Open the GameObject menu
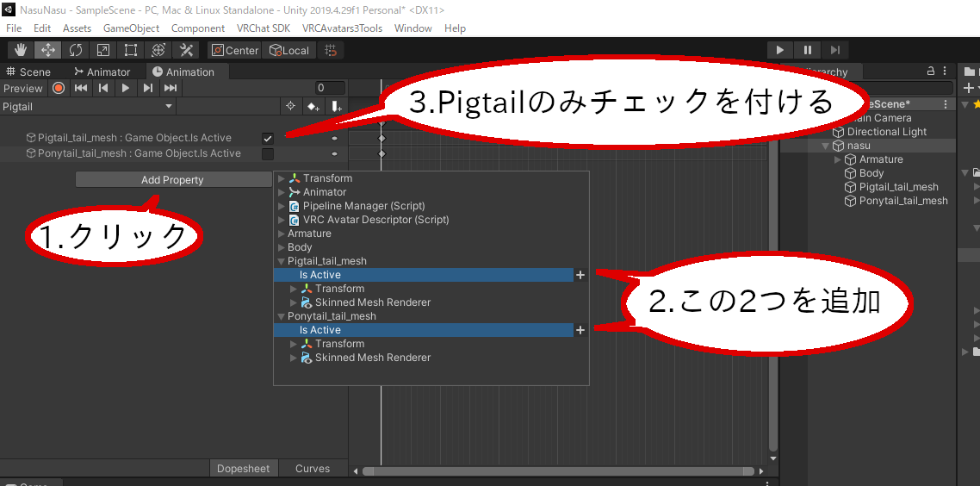 (x=131, y=28)
